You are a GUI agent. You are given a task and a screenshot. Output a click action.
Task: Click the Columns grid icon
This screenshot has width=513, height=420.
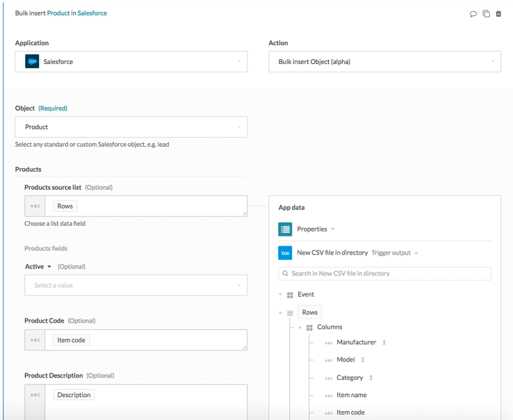pyautogui.click(x=309, y=328)
